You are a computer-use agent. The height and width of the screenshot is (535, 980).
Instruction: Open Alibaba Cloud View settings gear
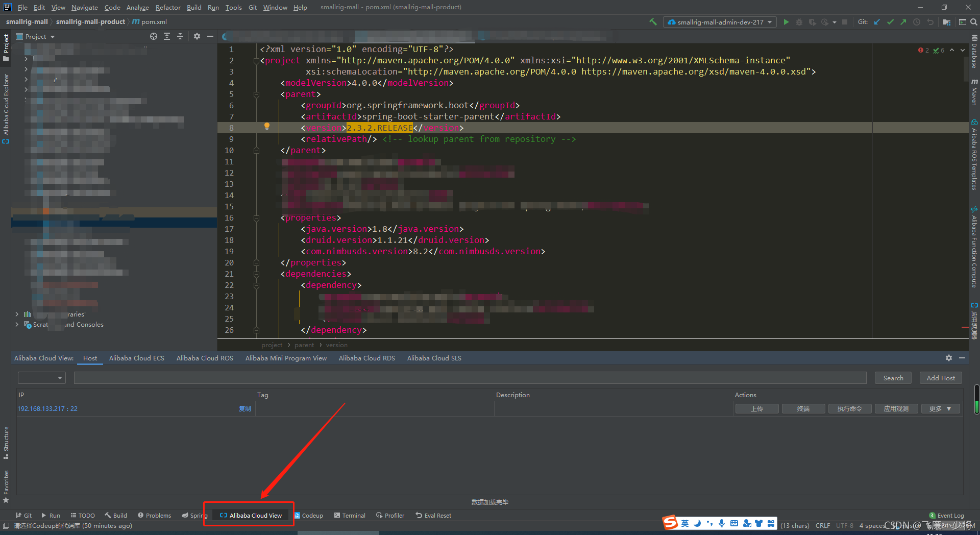pos(949,358)
